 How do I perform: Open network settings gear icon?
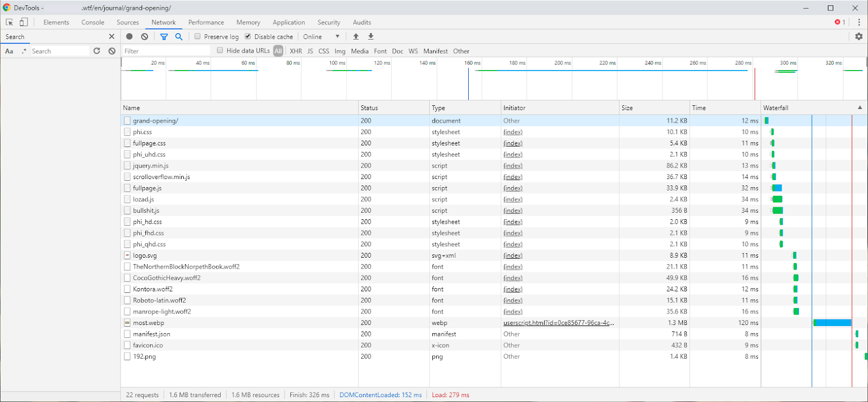pos(858,36)
